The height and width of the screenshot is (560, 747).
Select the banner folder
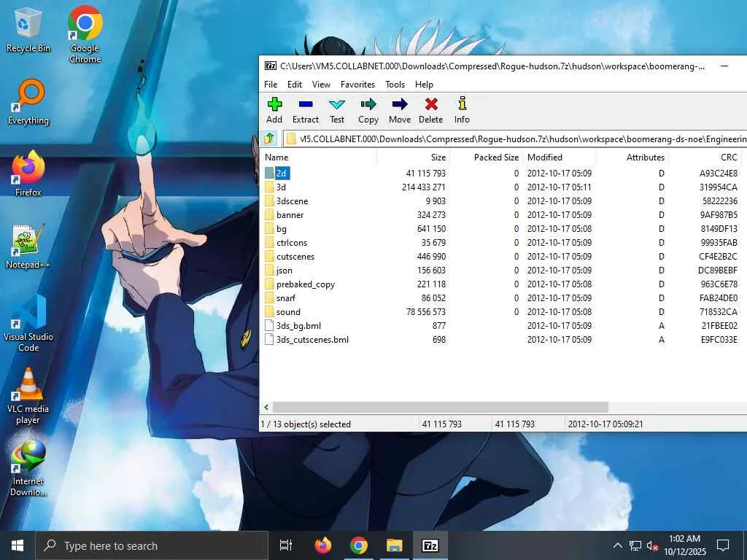[x=290, y=215]
